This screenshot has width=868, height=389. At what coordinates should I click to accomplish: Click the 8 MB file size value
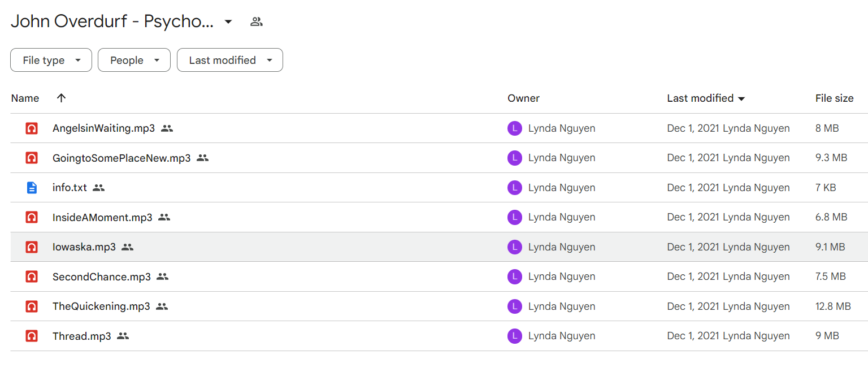(827, 128)
